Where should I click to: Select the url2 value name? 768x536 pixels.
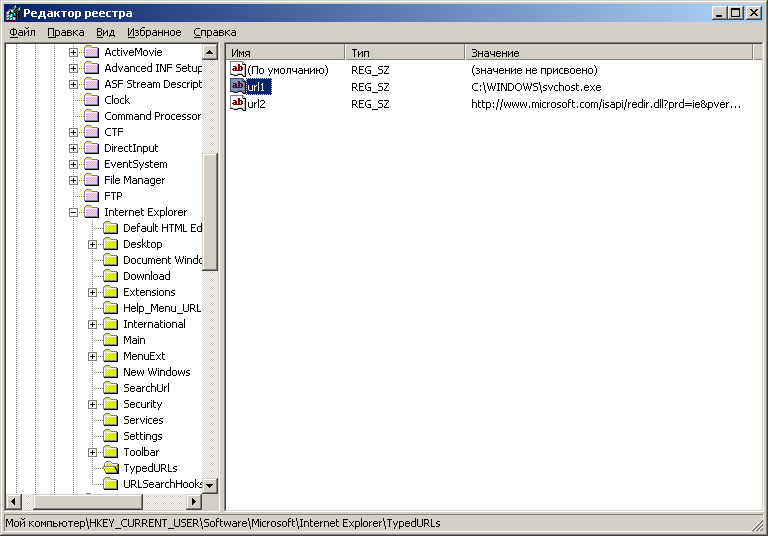[256, 104]
